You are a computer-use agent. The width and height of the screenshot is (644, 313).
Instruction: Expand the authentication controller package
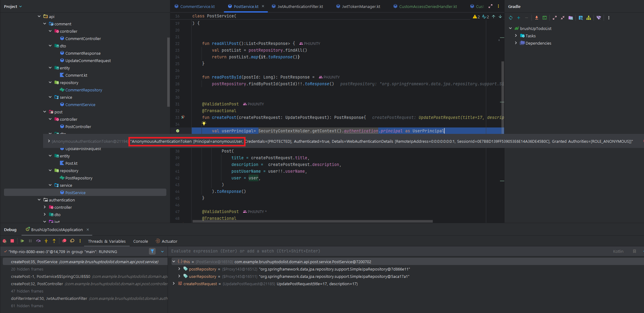45,207
